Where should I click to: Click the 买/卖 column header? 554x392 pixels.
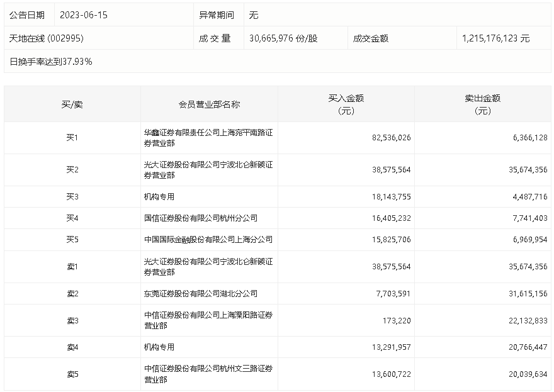pyautogui.click(x=72, y=104)
